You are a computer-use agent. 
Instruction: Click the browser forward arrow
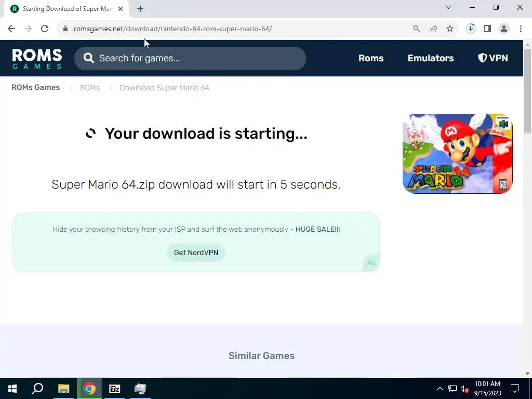28,29
